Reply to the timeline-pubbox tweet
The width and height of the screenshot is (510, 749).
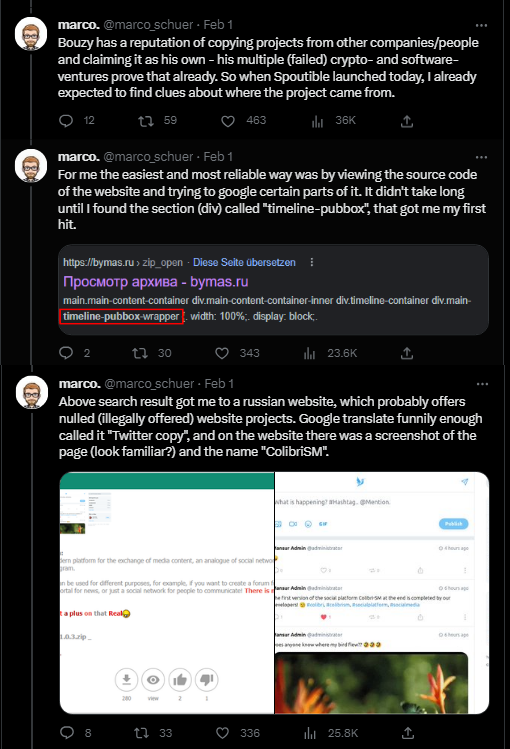(x=66, y=353)
